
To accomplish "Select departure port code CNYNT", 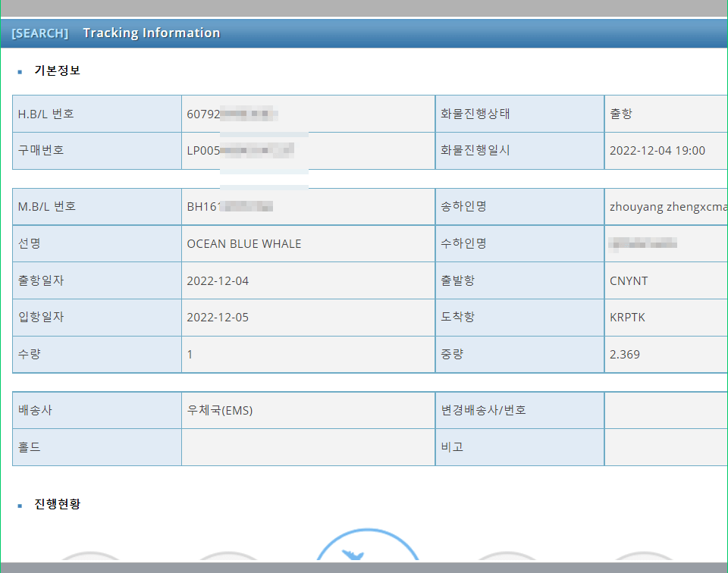I will 628,280.
